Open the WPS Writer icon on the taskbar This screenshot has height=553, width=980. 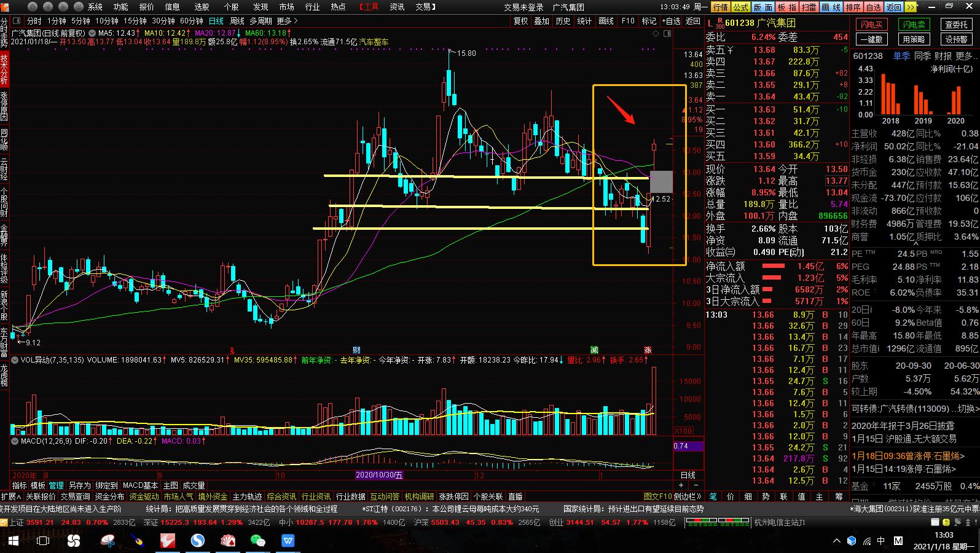(x=288, y=541)
